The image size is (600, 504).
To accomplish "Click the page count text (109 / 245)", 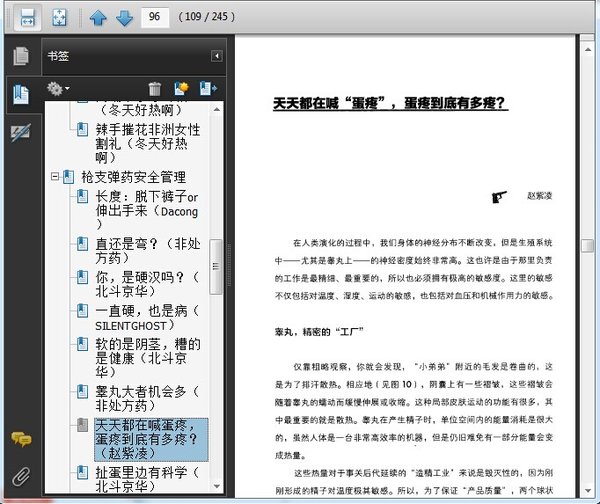I will 206,17.
